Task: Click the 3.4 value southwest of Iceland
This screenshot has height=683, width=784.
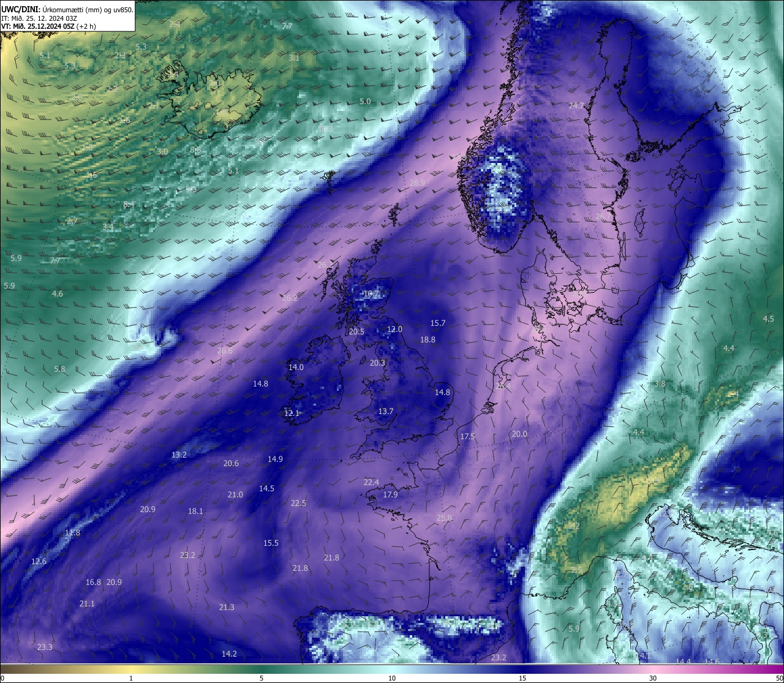Action: pos(108,227)
